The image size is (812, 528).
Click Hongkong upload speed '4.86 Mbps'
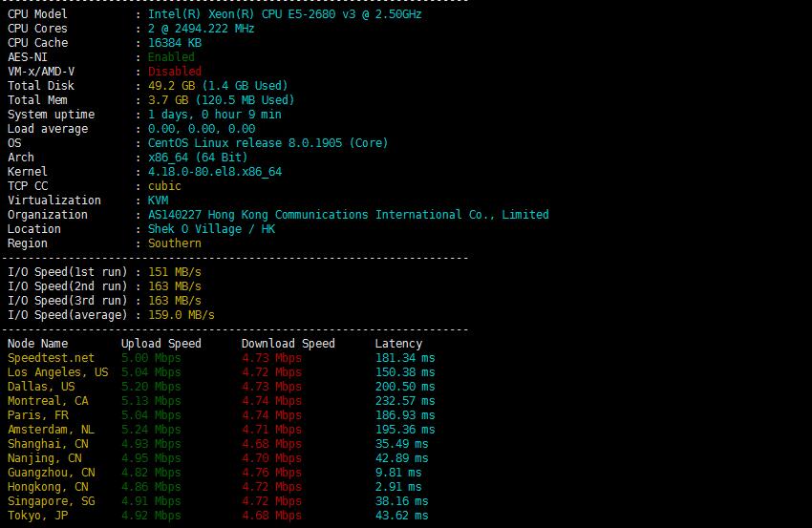[x=151, y=487]
